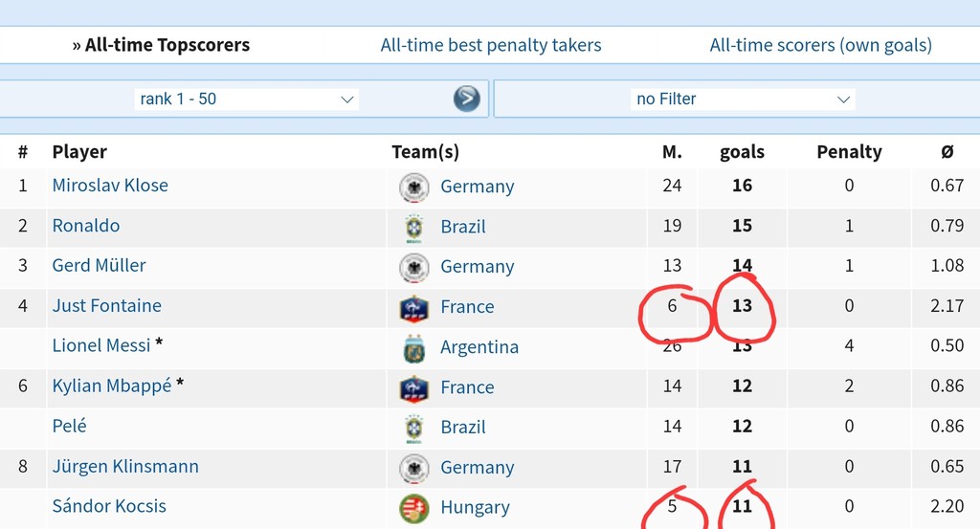The image size is (980, 529).
Task: Open the no Filter dropdown
Action: tap(743, 99)
